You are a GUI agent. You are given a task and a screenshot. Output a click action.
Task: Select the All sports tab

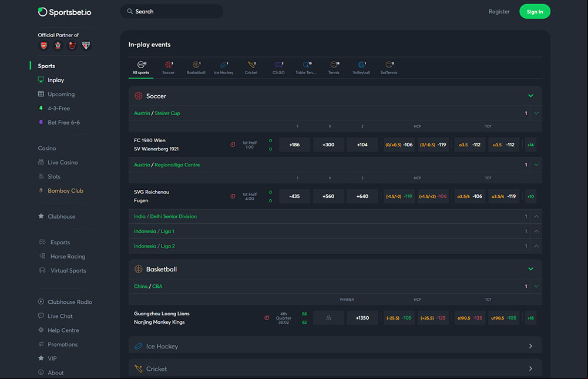pyautogui.click(x=141, y=68)
